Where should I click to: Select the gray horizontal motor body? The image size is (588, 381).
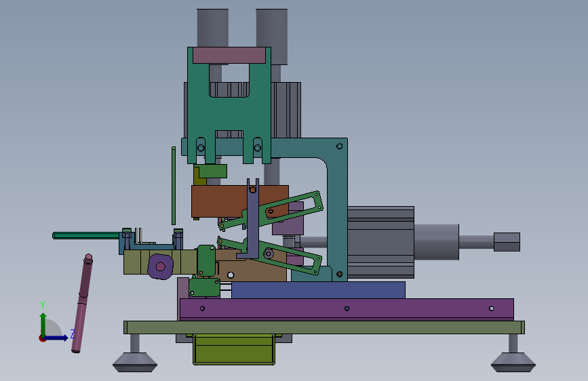click(380, 242)
